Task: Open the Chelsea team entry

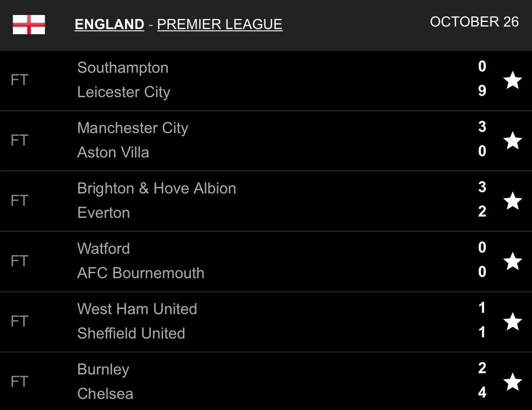Action: coord(105,394)
